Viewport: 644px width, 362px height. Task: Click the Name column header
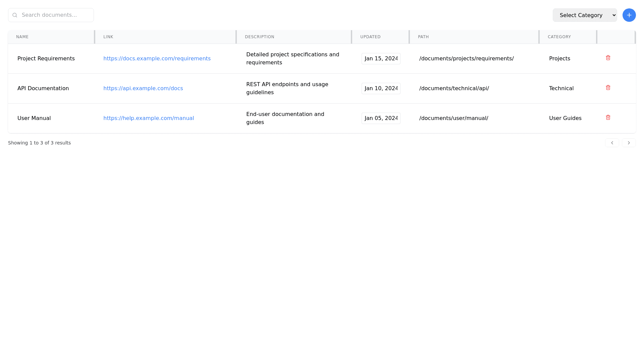click(x=22, y=37)
